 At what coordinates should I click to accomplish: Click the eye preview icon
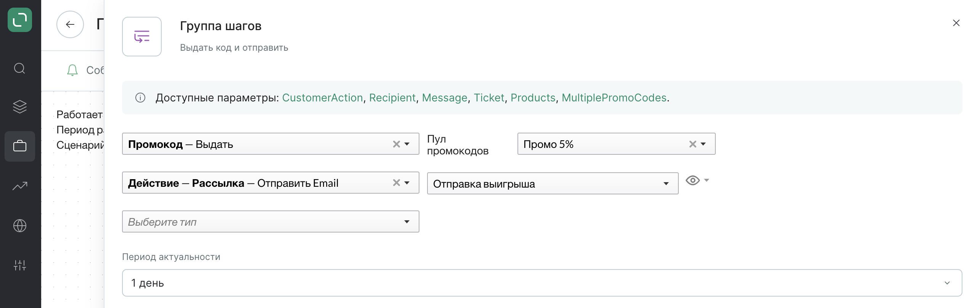692,180
